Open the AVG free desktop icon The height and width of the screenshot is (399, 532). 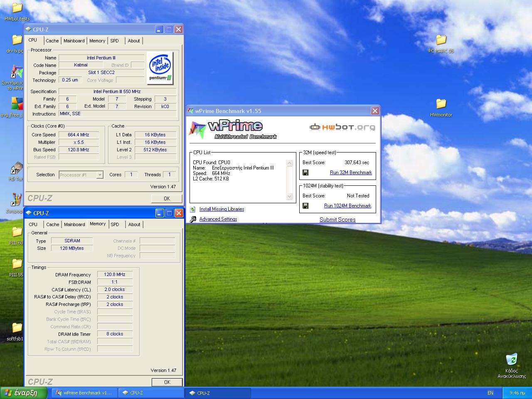tap(17, 103)
